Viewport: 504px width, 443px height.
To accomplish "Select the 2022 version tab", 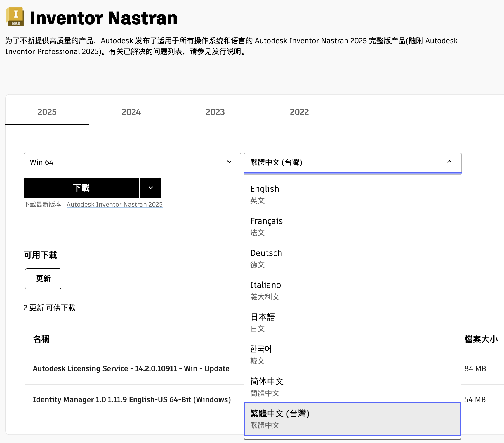I will tap(299, 112).
